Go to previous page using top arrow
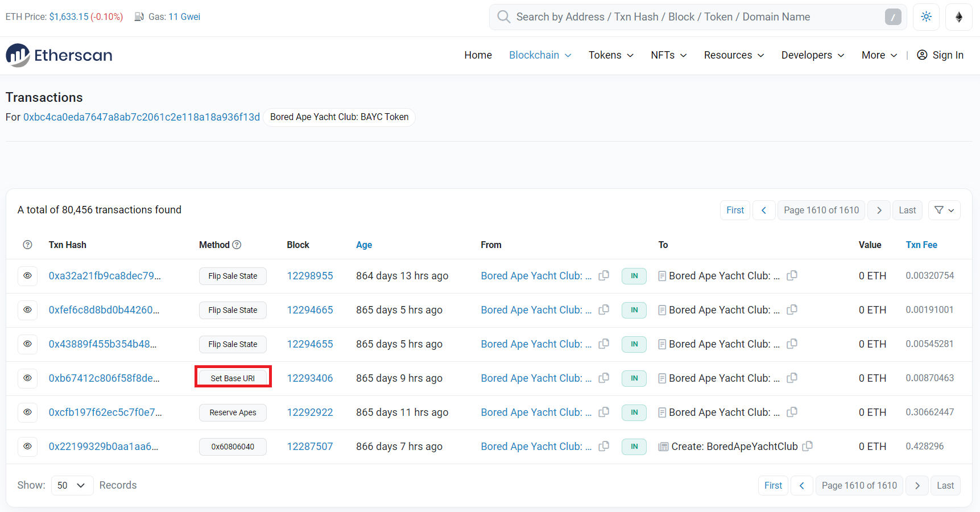This screenshot has width=980, height=512. pos(764,210)
